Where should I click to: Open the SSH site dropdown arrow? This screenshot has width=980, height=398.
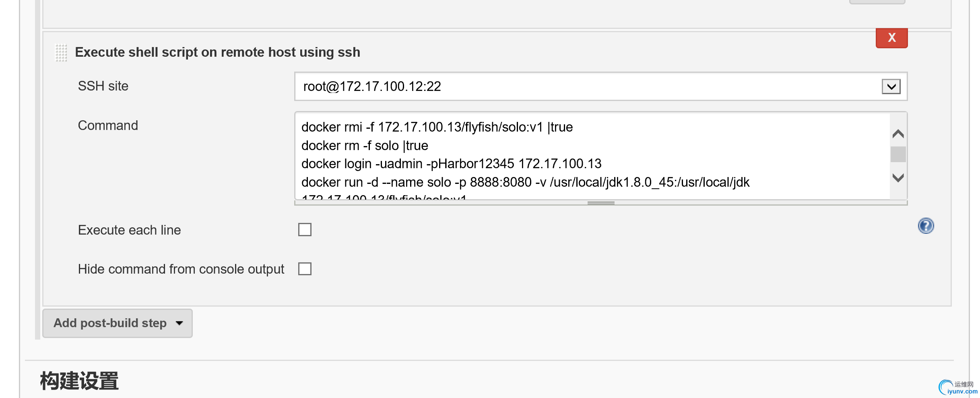point(891,87)
